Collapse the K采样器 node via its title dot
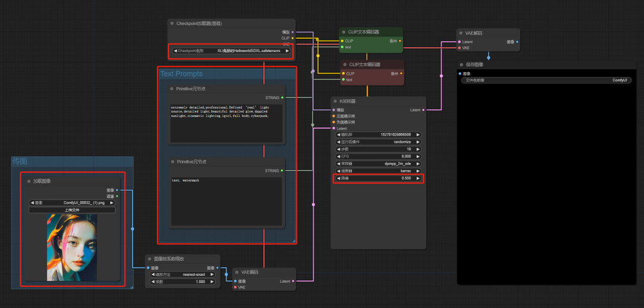 [x=336, y=101]
